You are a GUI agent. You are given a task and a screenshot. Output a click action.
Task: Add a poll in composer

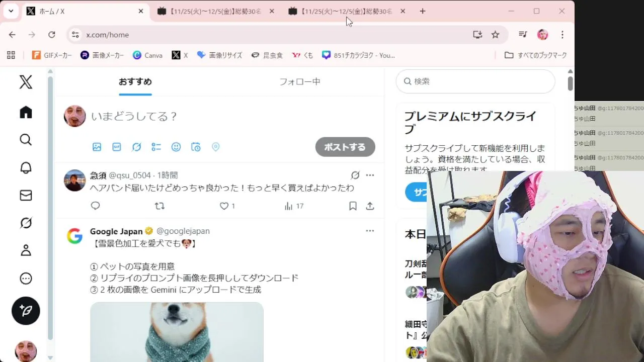pos(156,147)
